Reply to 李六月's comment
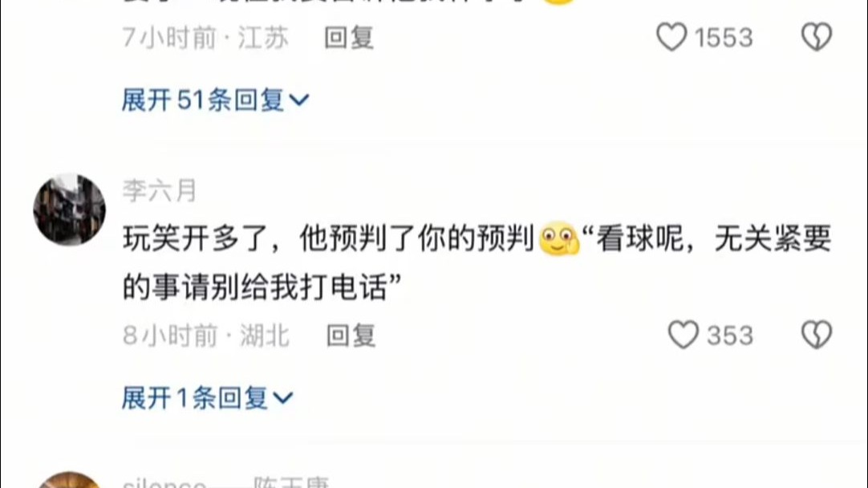The height and width of the screenshot is (488, 868). [351, 335]
